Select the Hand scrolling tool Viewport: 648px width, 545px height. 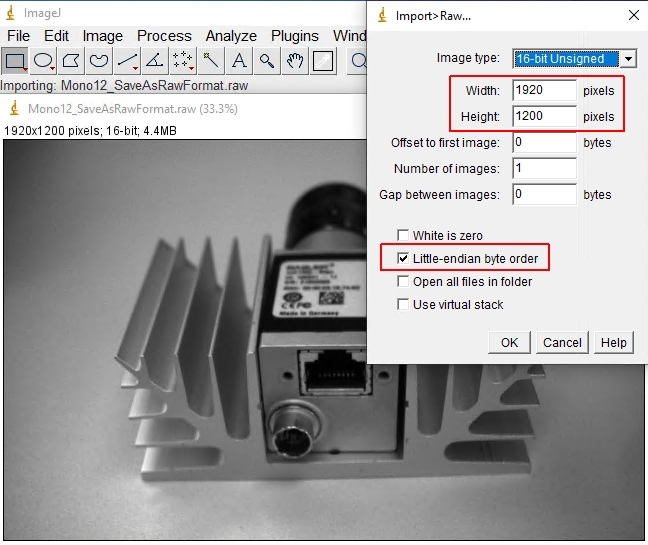coord(295,61)
